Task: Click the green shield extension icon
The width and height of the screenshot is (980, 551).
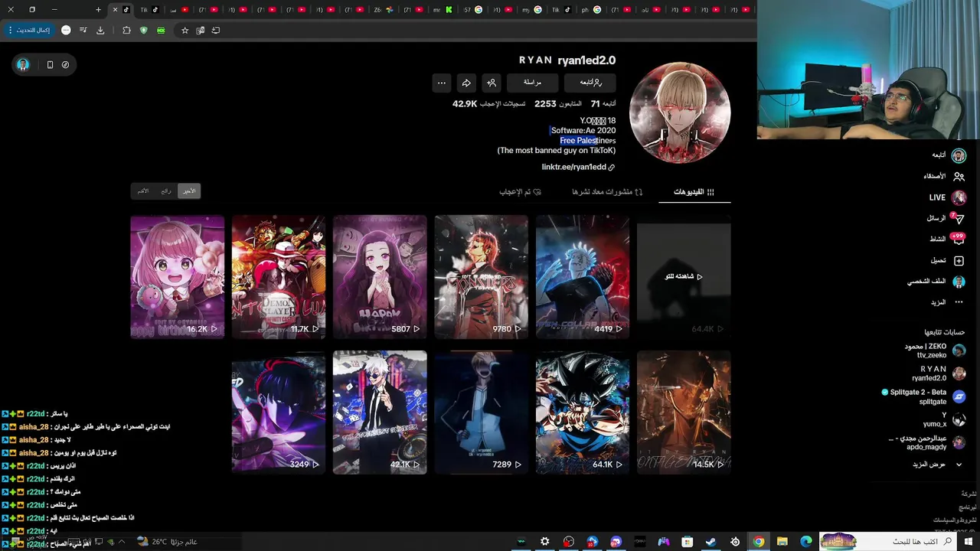Action: (x=143, y=30)
